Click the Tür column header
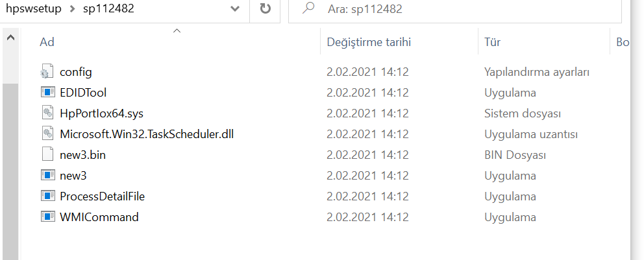 pos(492,42)
